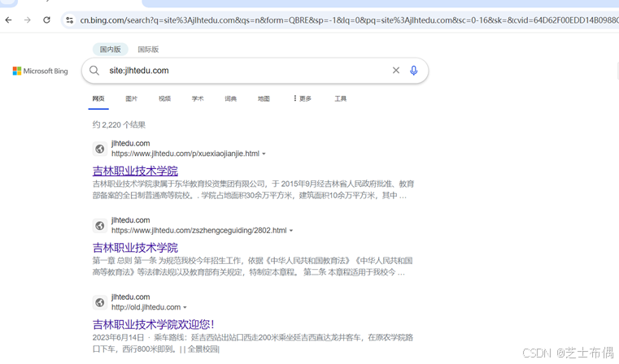Screen dimensions: 619x364
Task: Switch to the 国际版 toggle
Action: (x=148, y=50)
